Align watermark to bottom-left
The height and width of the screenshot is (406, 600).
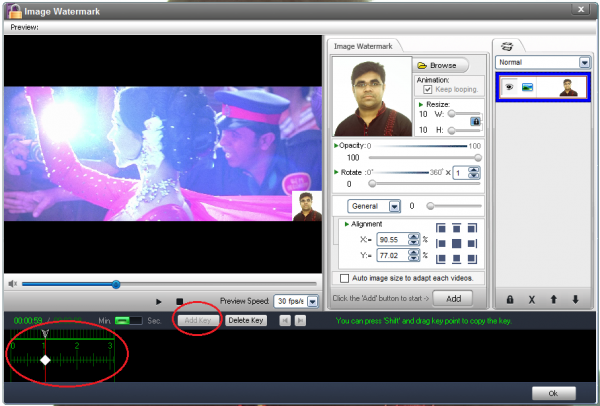tap(441, 259)
